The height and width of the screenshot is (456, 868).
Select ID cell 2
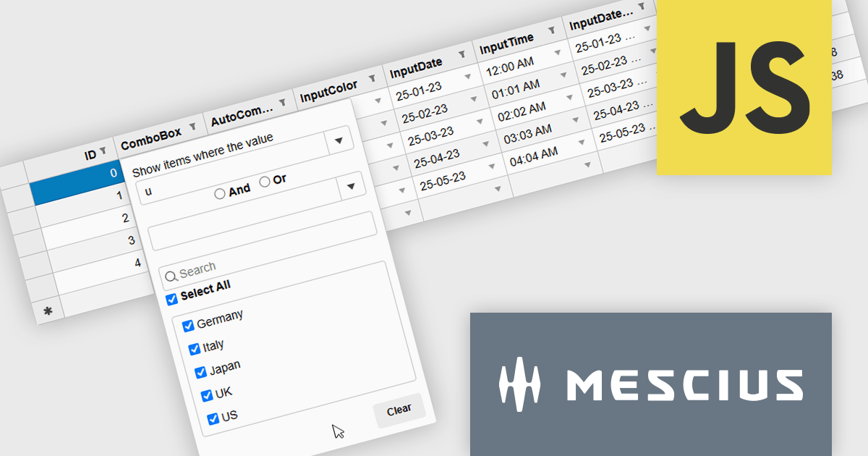pos(90,227)
